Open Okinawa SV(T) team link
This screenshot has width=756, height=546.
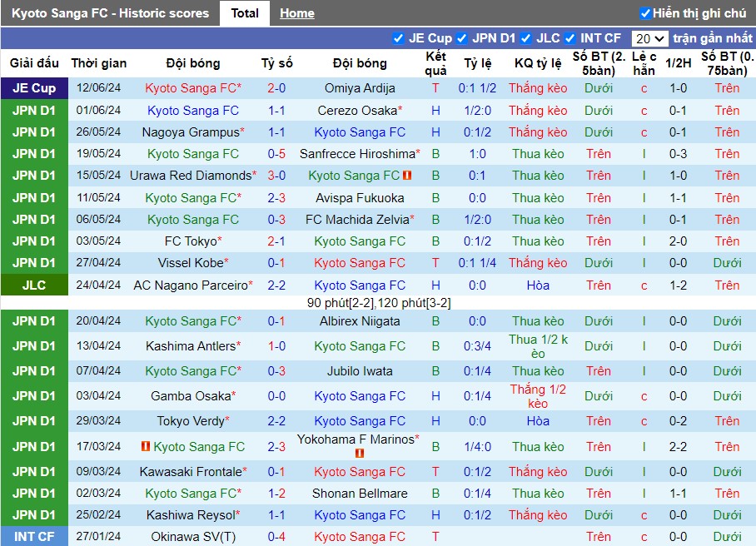[193, 536]
